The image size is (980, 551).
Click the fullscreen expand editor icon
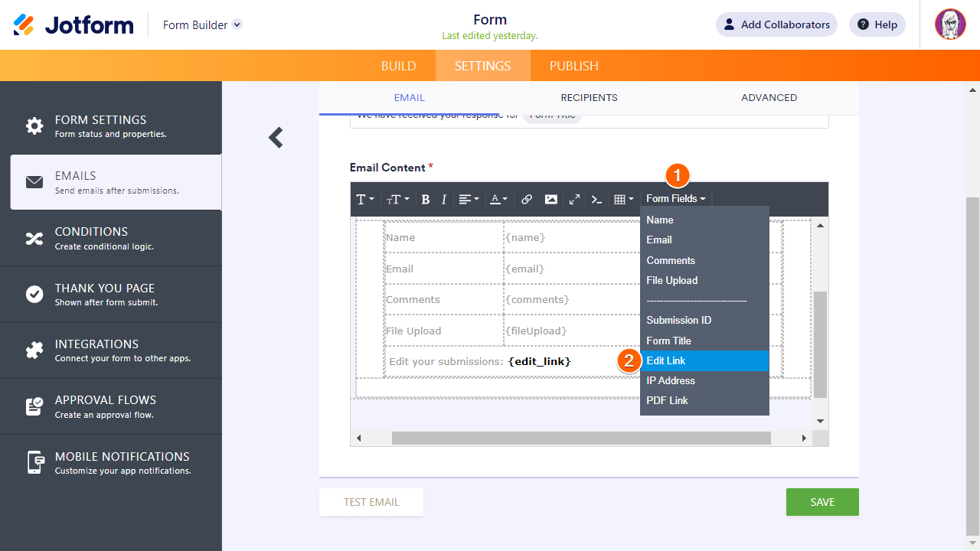click(x=574, y=199)
